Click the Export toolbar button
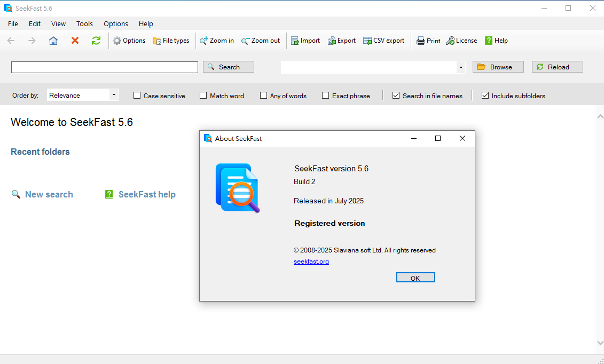The image size is (604, 364). point(341,41)
